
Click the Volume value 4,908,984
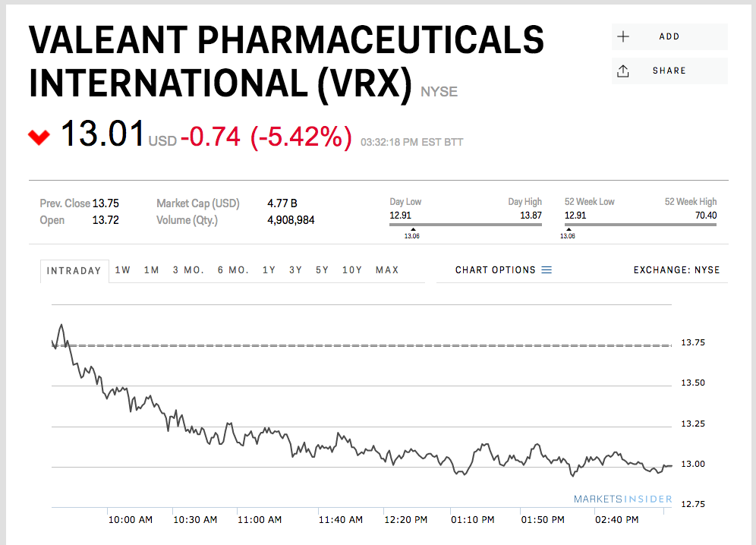tap(291, 220)
